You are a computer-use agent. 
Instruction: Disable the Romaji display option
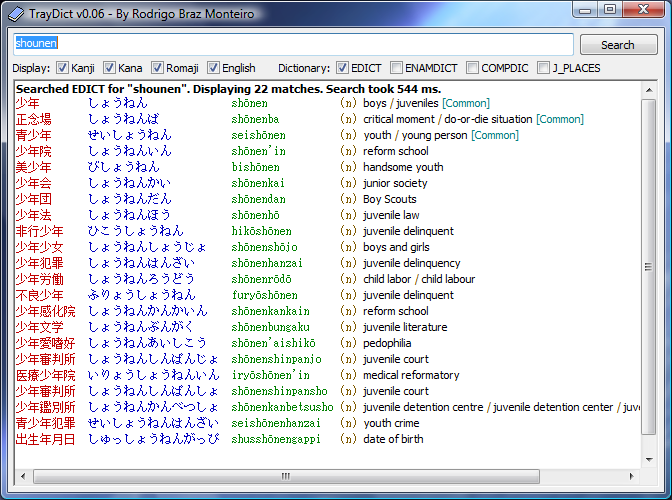pos(159,68)
